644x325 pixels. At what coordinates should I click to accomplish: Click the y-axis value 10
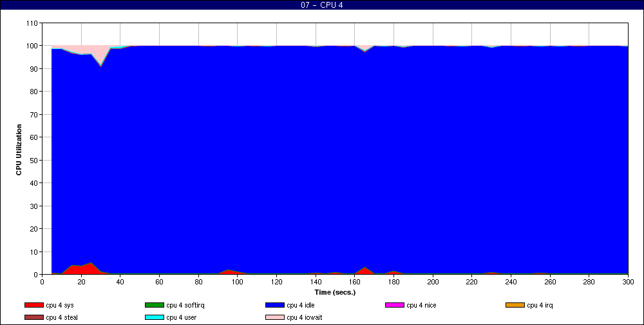pos(33,251)
